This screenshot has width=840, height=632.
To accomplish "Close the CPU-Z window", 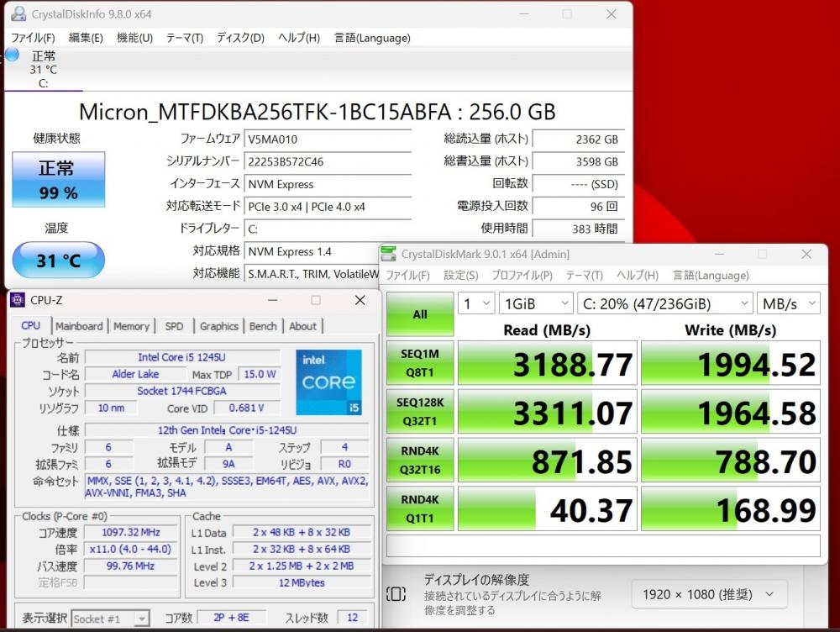I will (x=360, y=300).
